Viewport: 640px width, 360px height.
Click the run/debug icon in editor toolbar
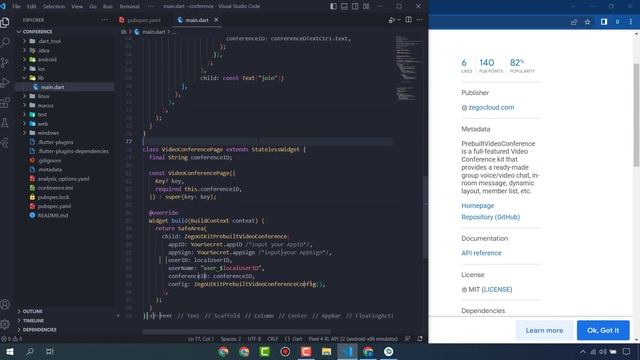coord(391,20)
